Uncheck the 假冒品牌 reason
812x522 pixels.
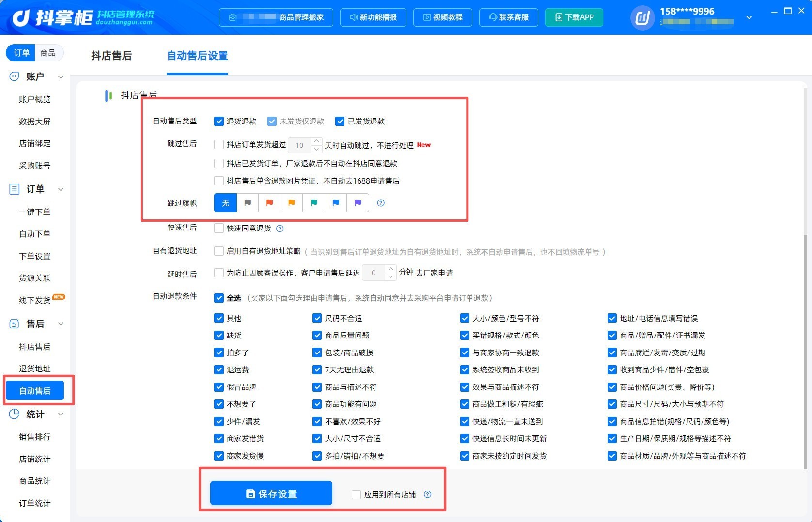pyautogui.click(x=219, y=387)
